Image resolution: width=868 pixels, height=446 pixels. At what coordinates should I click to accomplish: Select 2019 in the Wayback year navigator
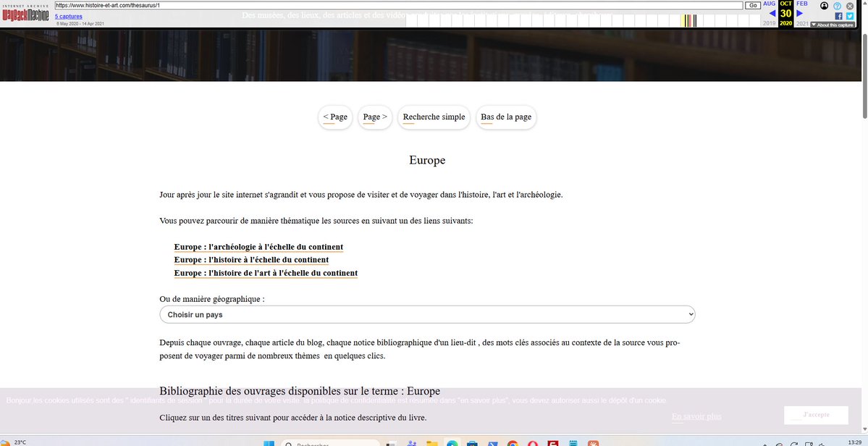click(770, 23)
